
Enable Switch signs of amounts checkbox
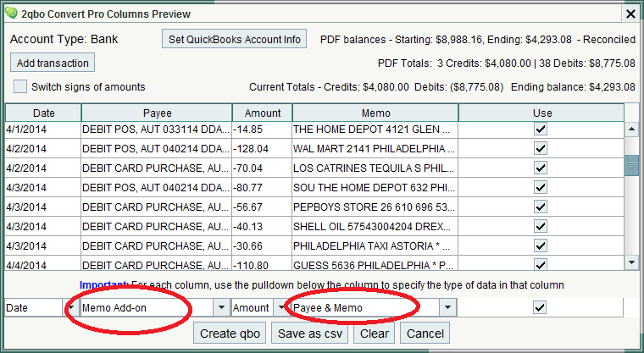click(20, 86)
